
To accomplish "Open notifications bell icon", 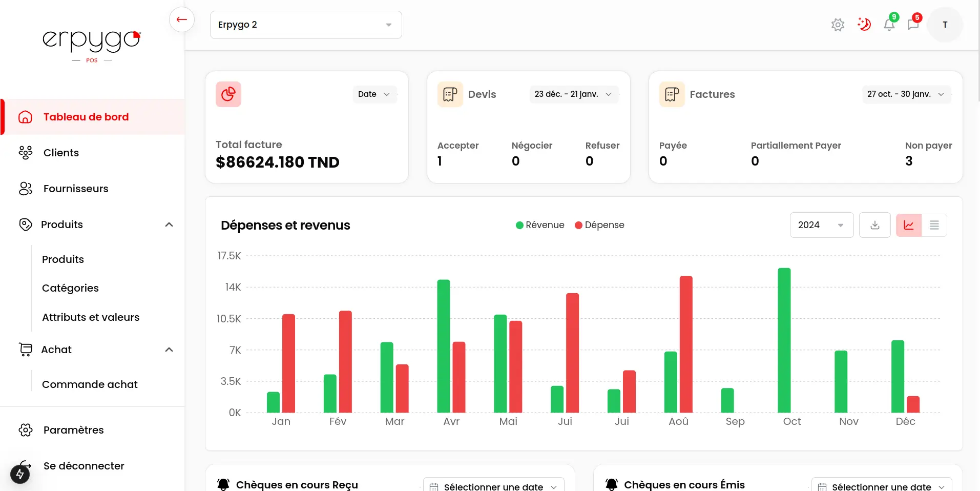I will pos(889,25).
